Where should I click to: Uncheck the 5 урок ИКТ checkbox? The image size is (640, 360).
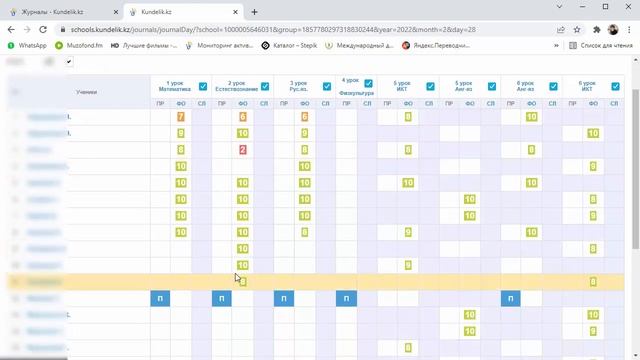click(430, 86)
